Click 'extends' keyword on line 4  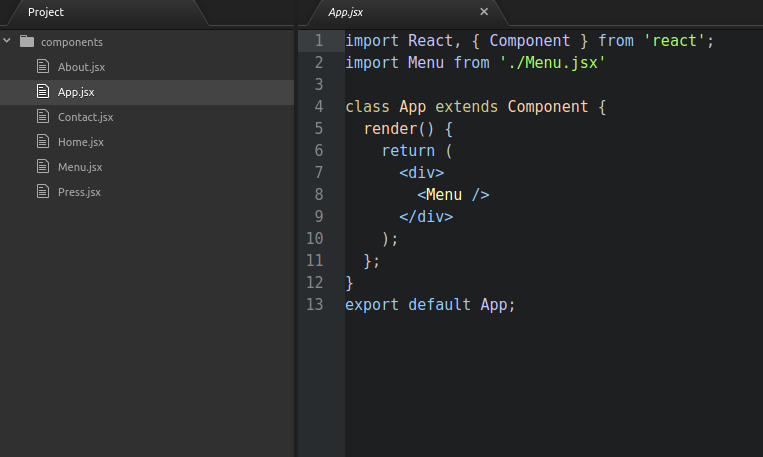[x=466, y=107]
